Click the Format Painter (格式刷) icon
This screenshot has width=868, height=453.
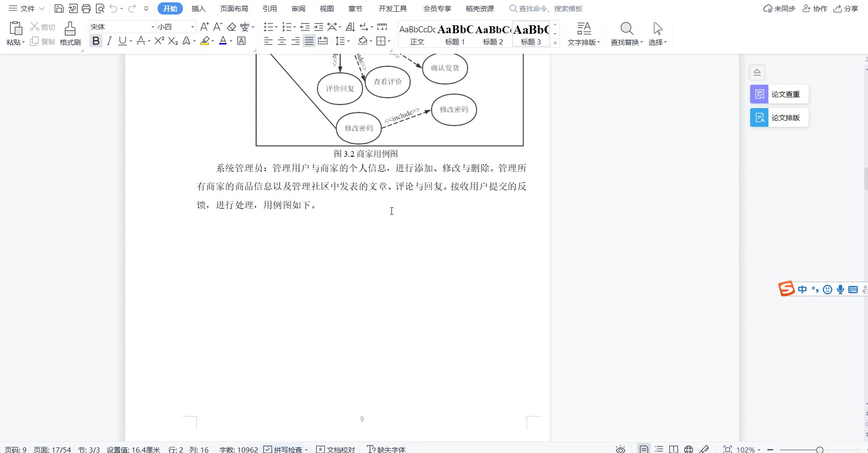70,29
